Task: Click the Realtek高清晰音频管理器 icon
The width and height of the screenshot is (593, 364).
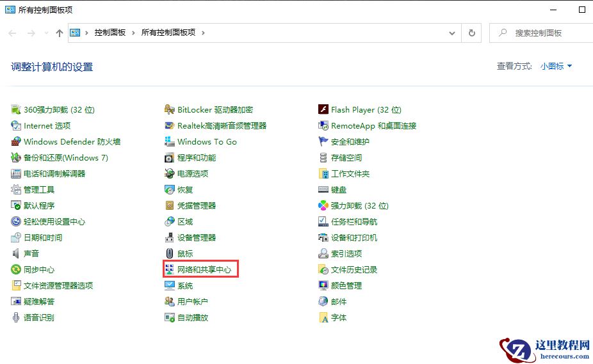Action: point(170,125)
